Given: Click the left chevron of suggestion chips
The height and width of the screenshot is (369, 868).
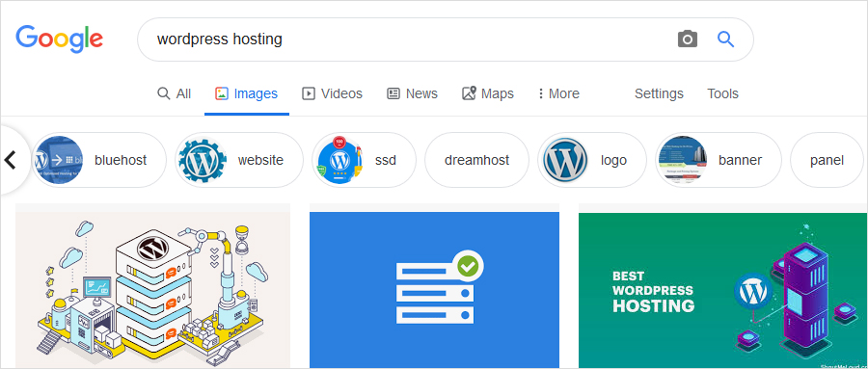Looking at the screenshot, I should [x=11, y=161].
